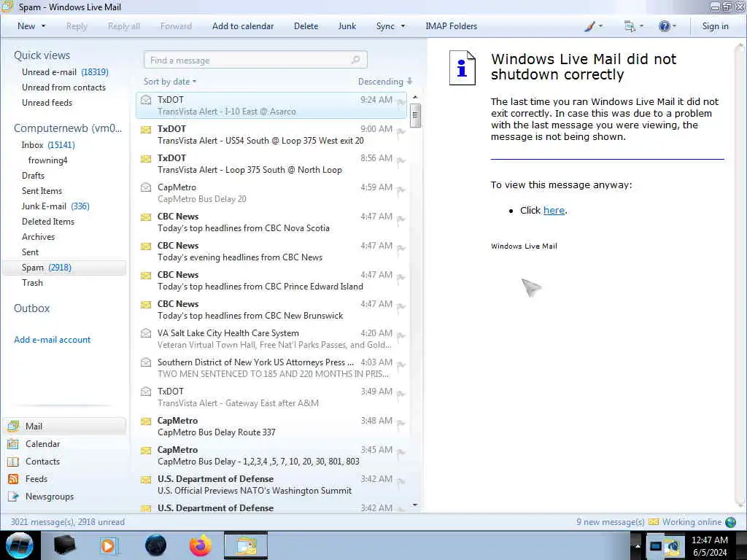This screenshot has width=747, height=560.
Task: Click envelope icon of TxDOT 8:56 AM message
Action: pyautogui.click(x=146, y=158)
